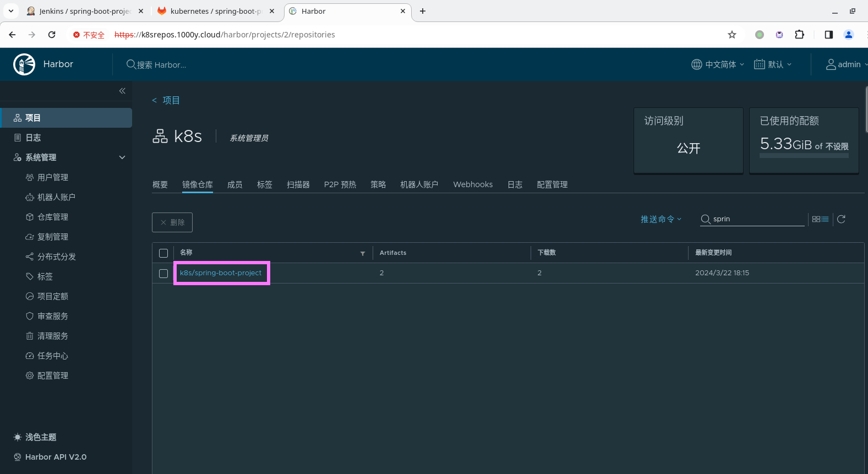Open 项目 in sidebar
Screen dimensions: 868x474
point(66,118)
